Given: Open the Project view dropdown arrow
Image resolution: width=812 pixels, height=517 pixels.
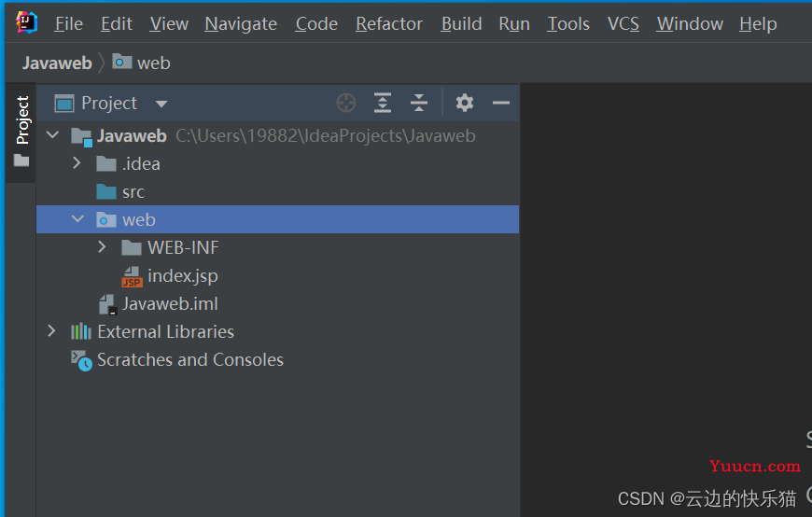Looking at the screenshot, I should point(161,104).
